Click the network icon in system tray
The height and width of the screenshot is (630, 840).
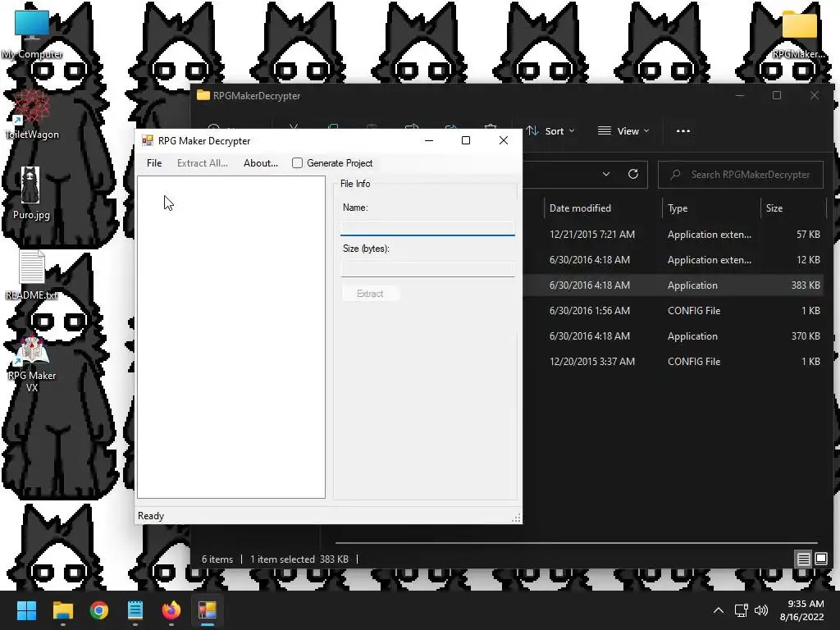pyautogui.click(x=742, y=610)
